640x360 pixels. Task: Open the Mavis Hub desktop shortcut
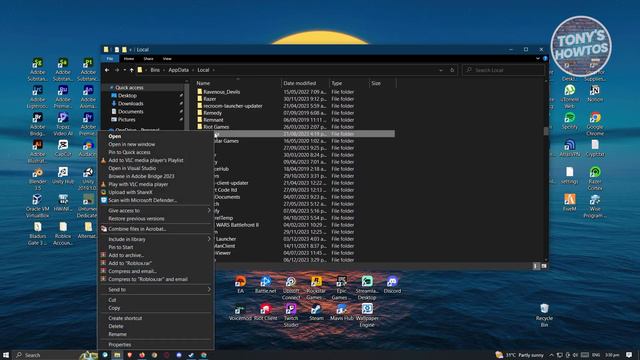pos(341,311)
